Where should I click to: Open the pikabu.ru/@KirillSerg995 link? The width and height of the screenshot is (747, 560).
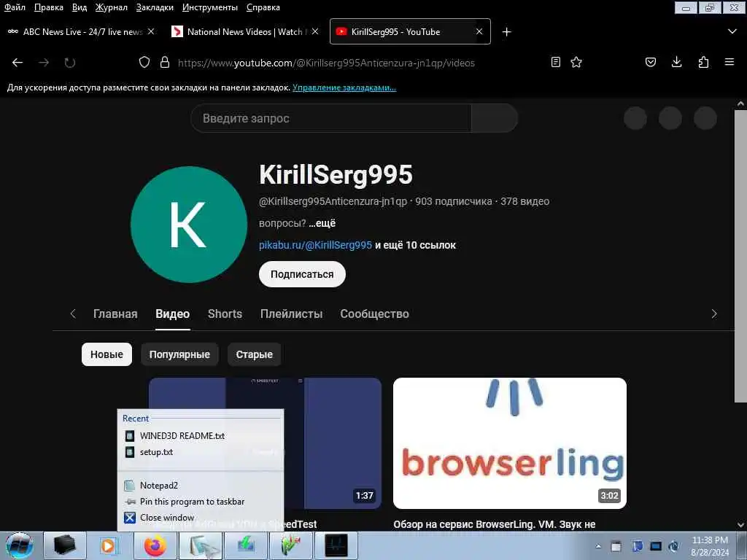click(x=315, y=245)
